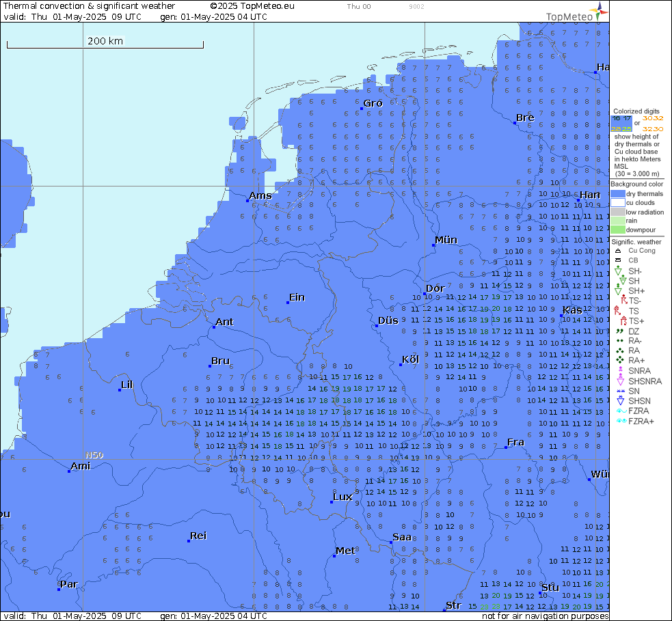Click the SH+ heavy shower symbol
Image resolution: width=672 pixels, height=621 pixels.
pos(618,290)
